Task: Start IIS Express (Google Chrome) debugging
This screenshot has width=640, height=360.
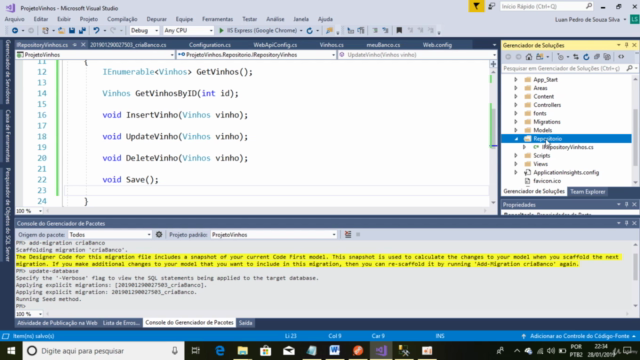Action: pyautogui.click(x=258, y=31)
